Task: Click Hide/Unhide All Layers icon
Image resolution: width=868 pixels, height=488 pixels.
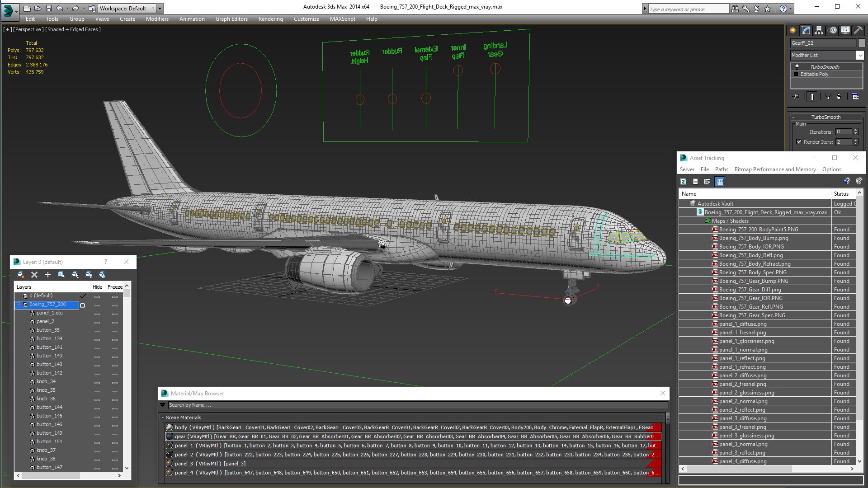Action: click(x=89, y=275)
